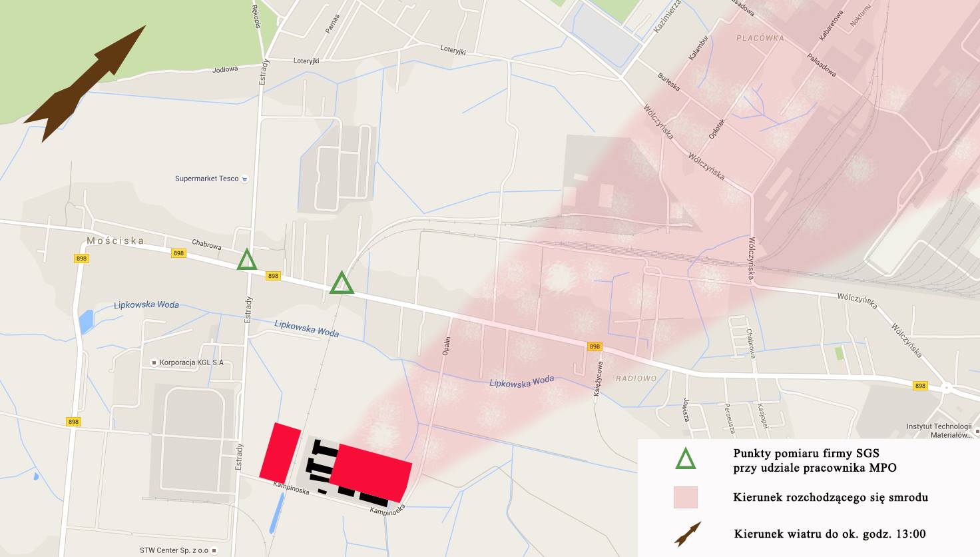Click the RADIOWO district label
Viewport: 980px width, 557px height.
coord(636,378)
